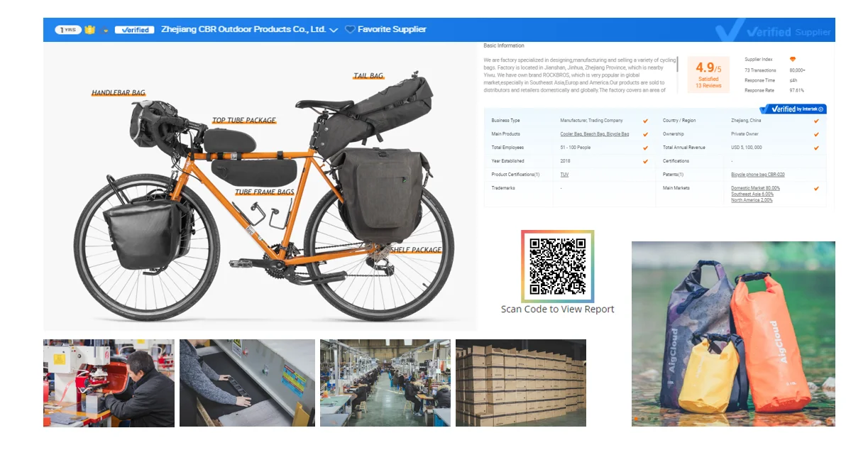Viewport: 868px width, 455px height.
Task: Open the 13 Reviews link
Action: coord(708,86)
